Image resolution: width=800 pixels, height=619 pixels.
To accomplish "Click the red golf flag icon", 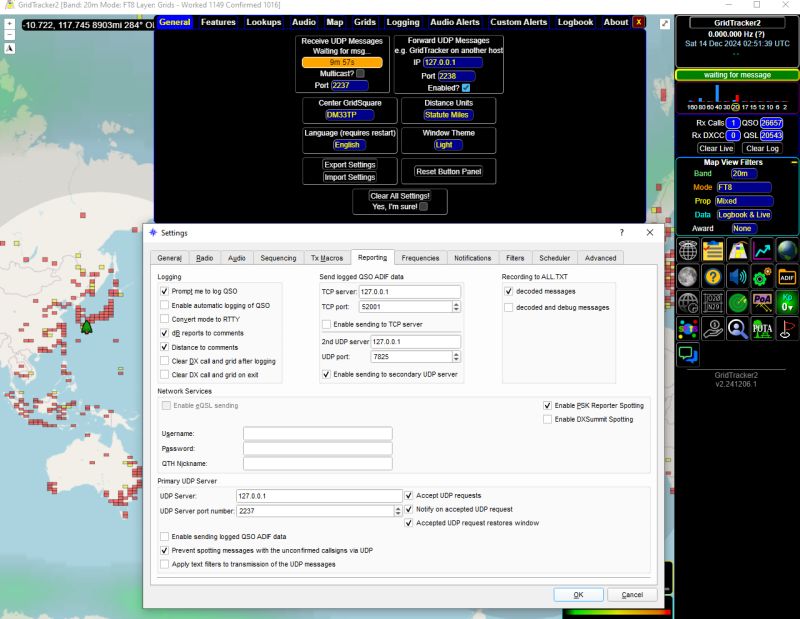I will coord(787,329).
